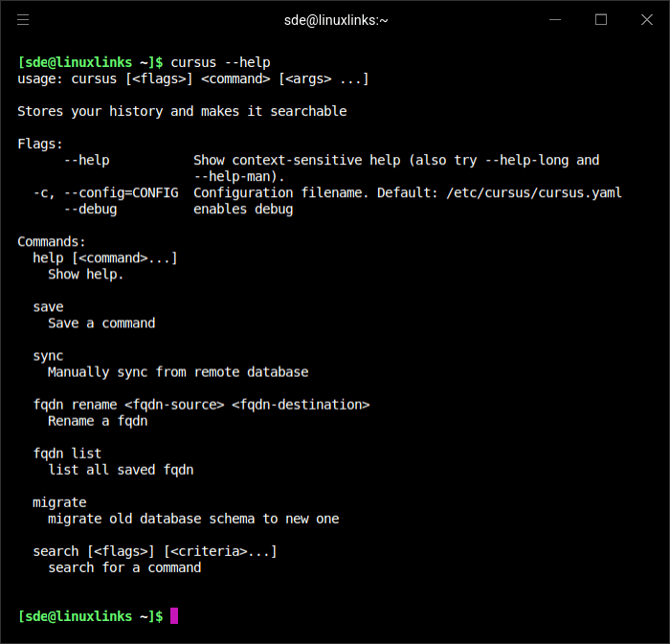
Task: Click the typed "cursus --help" command
Action: 220,62
